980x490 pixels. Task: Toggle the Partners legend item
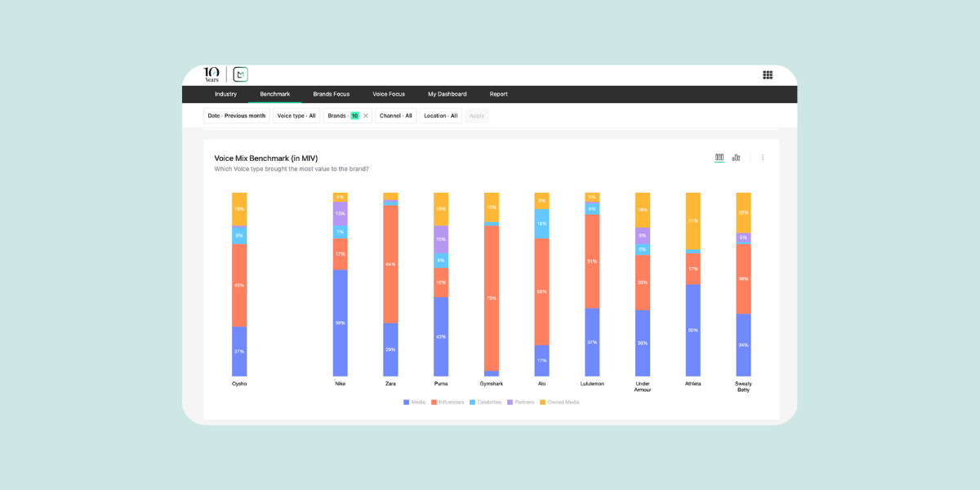(521, 402)
